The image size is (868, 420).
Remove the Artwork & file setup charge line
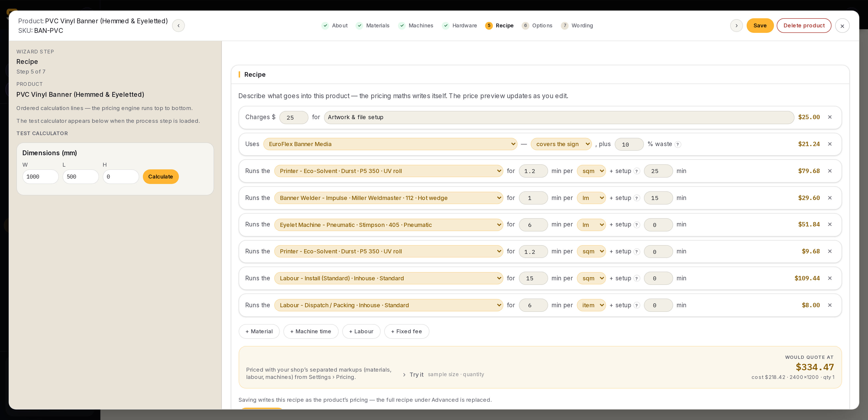tap(830, 117)
